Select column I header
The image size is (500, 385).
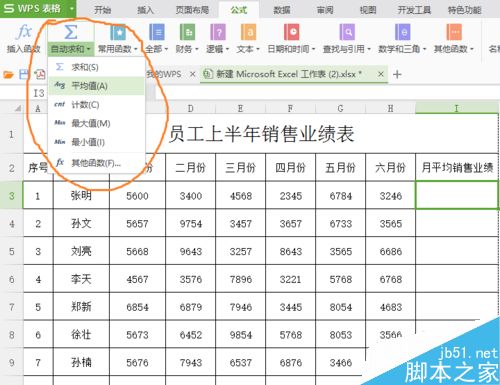coord(457,108)
